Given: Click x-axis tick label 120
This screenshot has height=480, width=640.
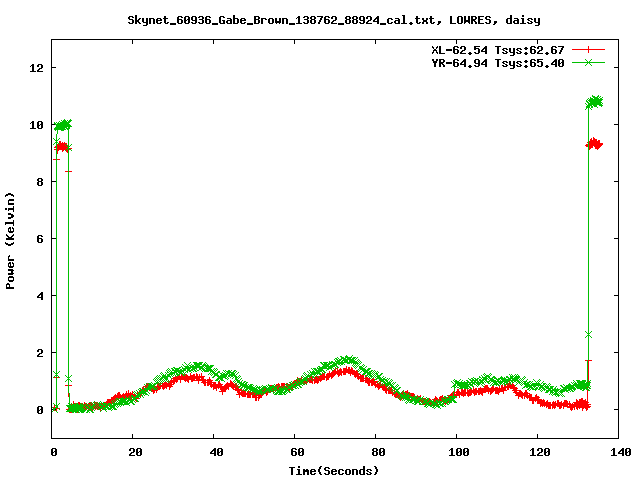Looking at the screenshot, I should point(540,452).
